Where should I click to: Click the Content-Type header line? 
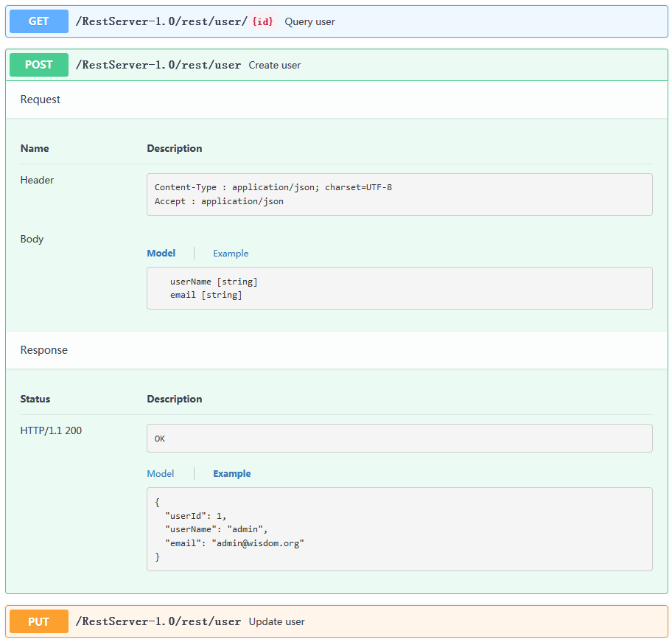point(273,187)
